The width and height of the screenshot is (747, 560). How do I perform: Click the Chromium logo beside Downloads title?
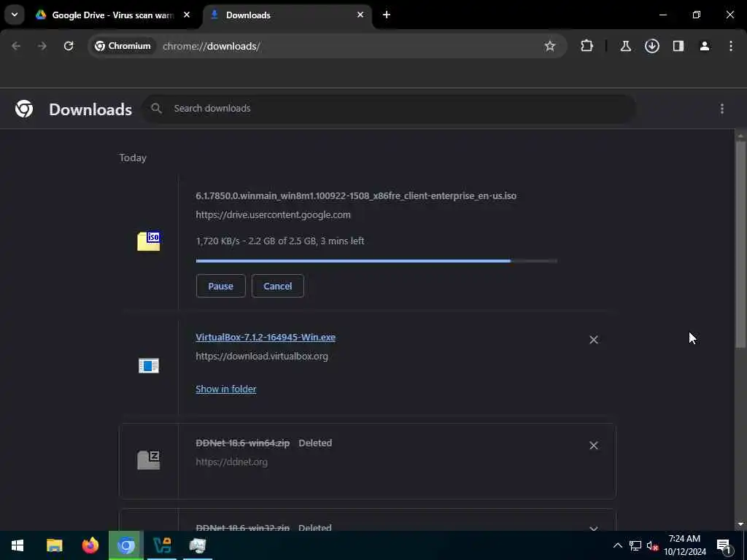pos(24,109)
